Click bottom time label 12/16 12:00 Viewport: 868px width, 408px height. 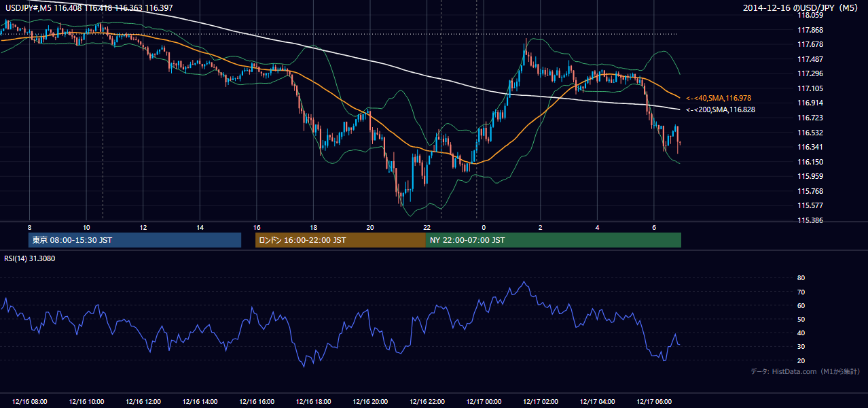143,402
